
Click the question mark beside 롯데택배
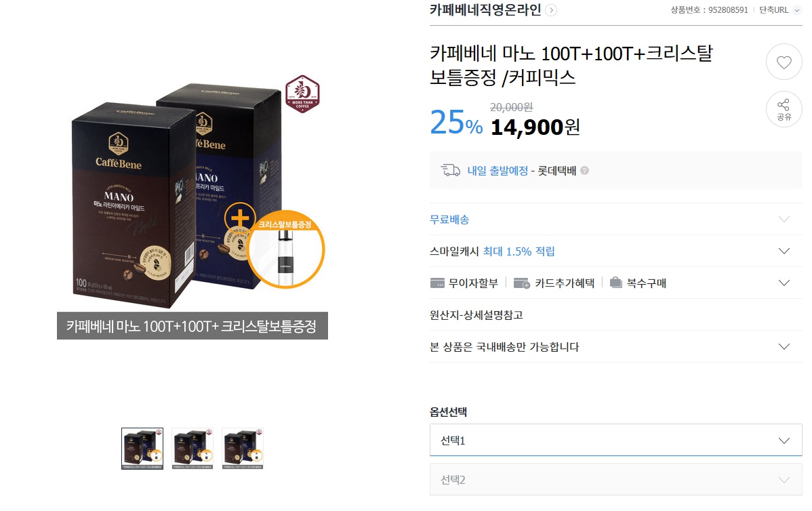click(x=584, y=171)
